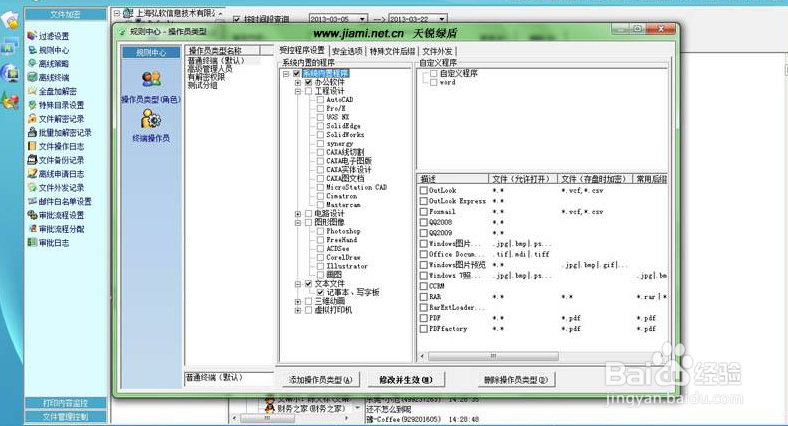788x426 pixels.
Task: Switch to 受控程序设置 tab
Action: [302, 50]
